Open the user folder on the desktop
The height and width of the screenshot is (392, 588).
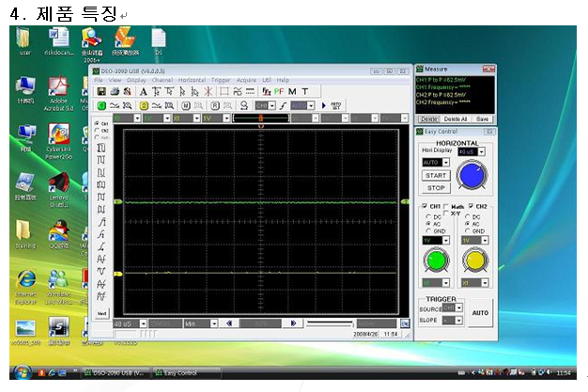[24, 41]
